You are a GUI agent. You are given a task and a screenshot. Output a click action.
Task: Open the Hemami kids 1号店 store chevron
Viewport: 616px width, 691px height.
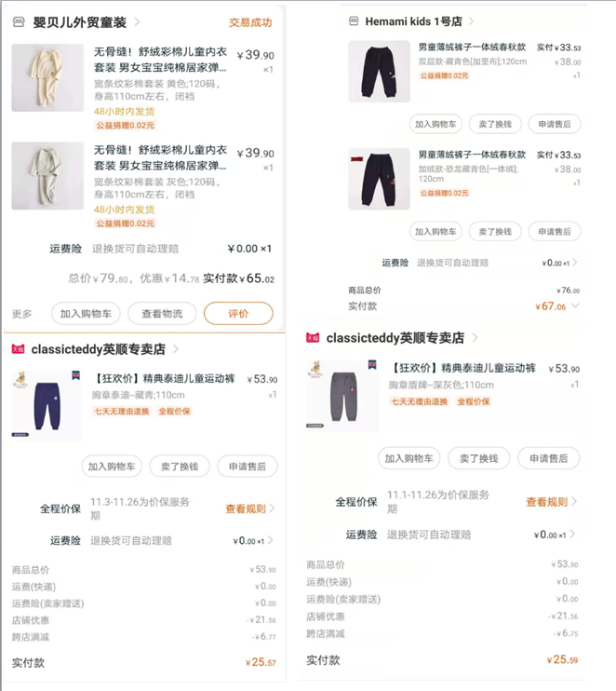471,21
